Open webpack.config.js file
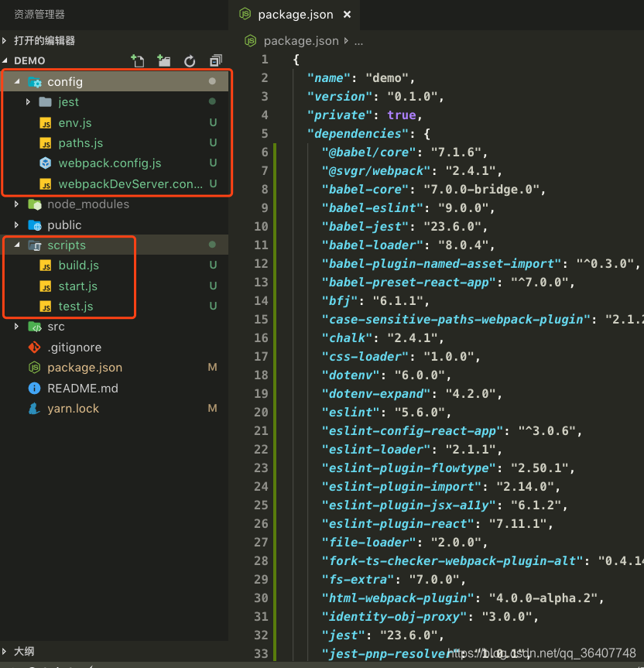 coord(110,163)
